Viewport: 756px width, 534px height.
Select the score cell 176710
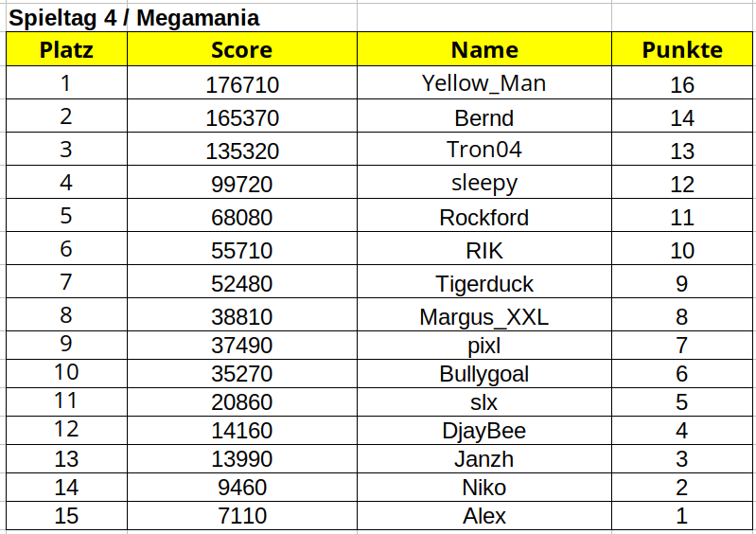[x=242, y=85]
